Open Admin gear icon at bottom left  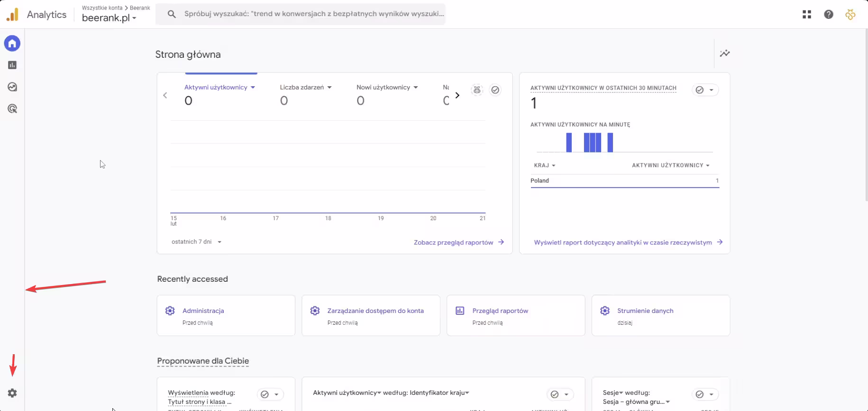(12, 393)
